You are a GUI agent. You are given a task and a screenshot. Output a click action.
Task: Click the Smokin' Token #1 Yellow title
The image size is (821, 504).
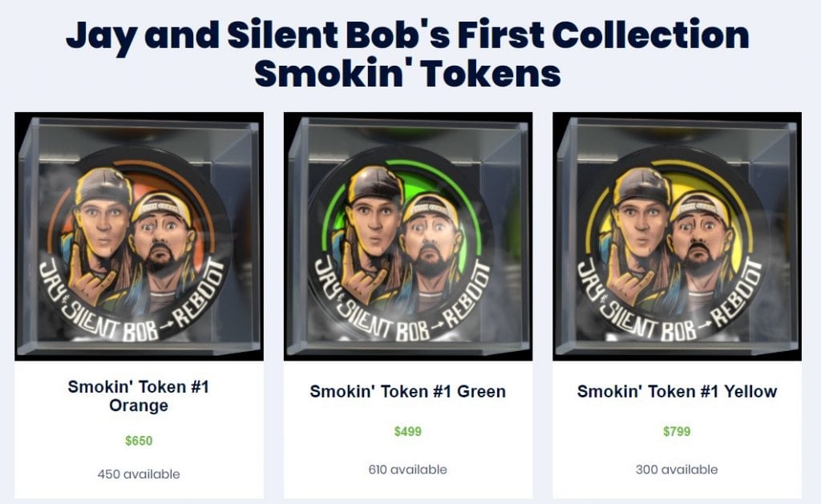(677, 392)
